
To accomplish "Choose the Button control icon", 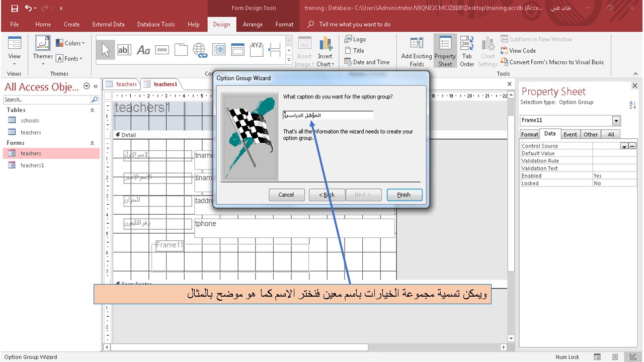I will 162,50.
